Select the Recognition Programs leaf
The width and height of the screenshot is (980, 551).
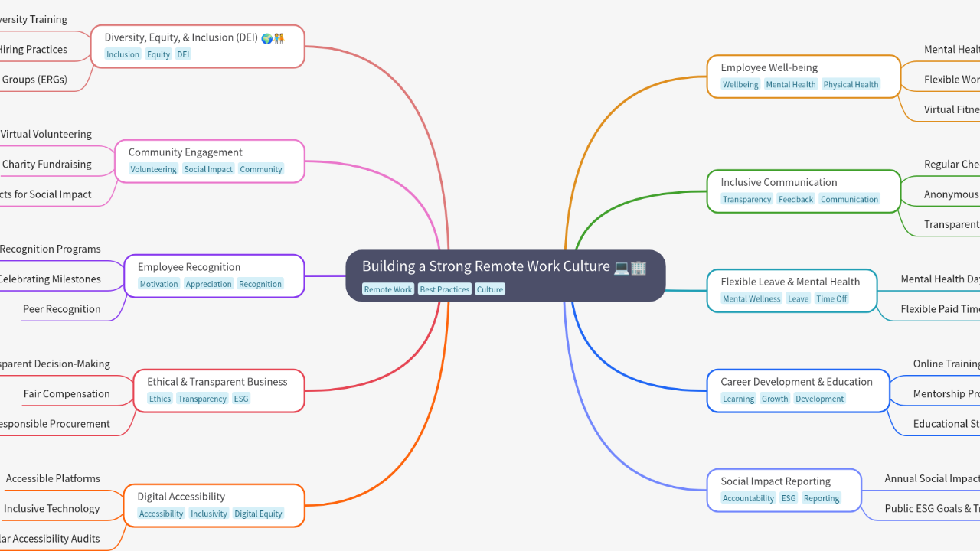click(x=51, y=249)
